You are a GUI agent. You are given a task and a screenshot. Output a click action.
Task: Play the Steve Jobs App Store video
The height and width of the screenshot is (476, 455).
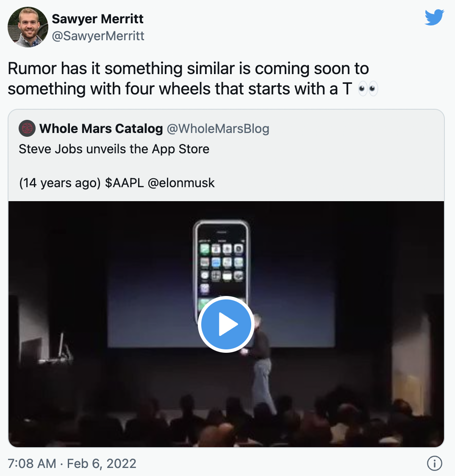[225, 324]
